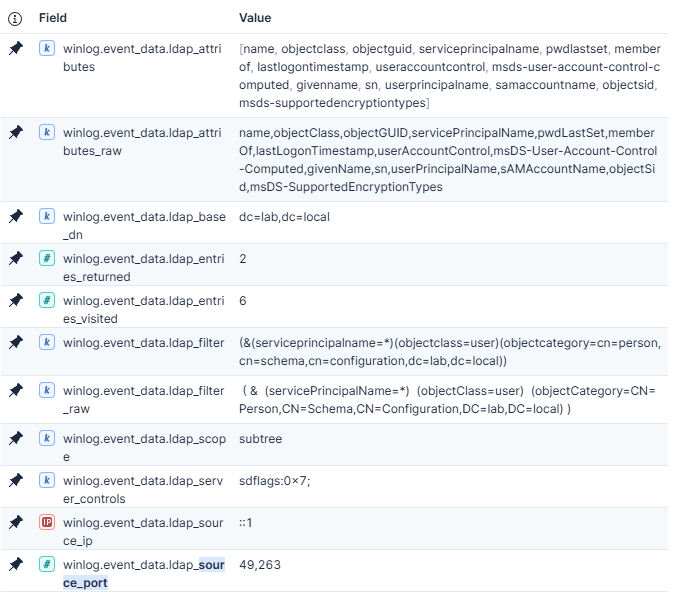Click the Value column header
Viewport: 681px width, 592px height.
[x=255, y=18]
